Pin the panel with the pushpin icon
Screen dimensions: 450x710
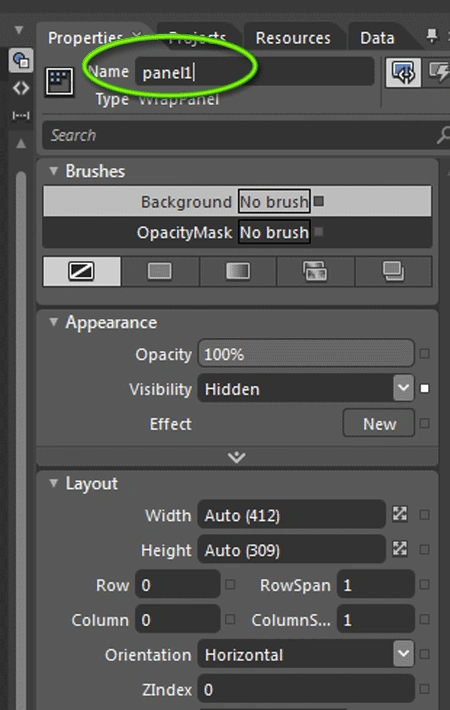432,36
